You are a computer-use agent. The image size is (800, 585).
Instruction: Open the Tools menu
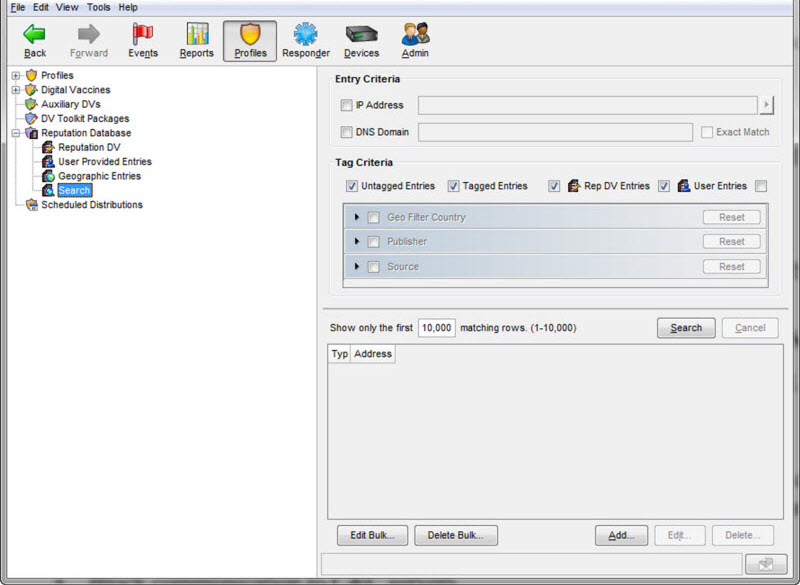click(x=97, y=7)
